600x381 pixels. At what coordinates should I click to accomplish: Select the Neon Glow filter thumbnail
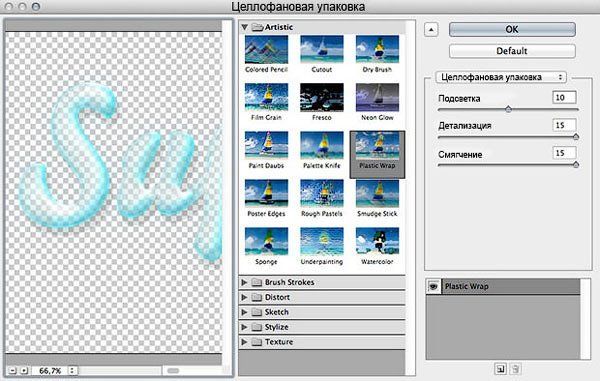[377, 98]
